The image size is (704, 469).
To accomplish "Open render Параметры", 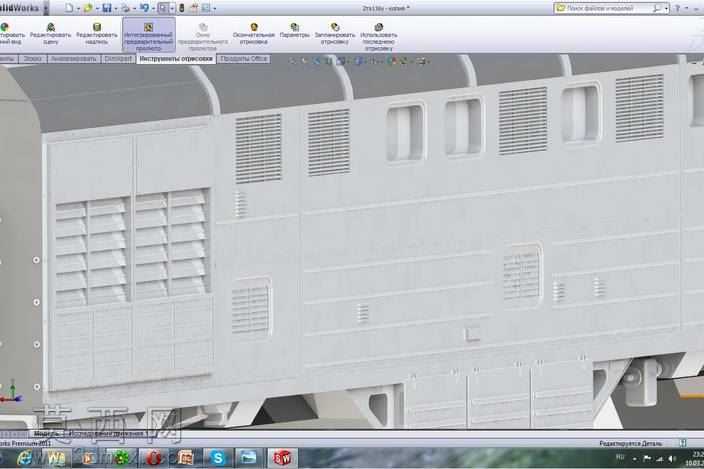I will tap(295, 31).
